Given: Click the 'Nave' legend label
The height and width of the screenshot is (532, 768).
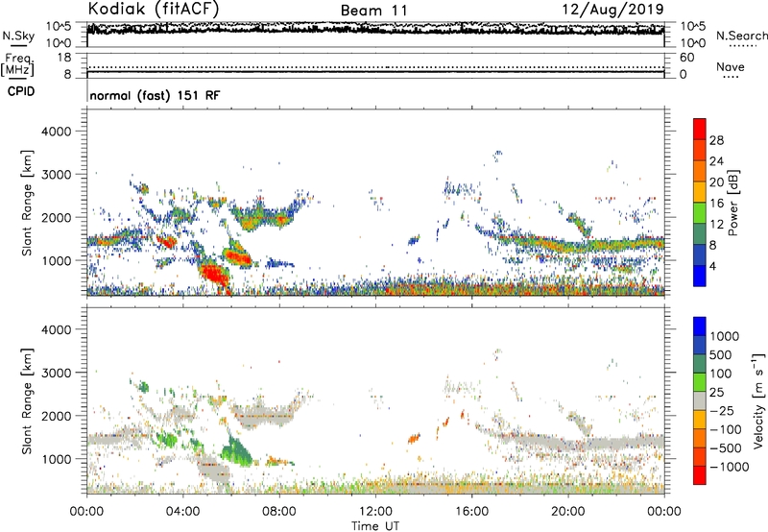Looking at the screenshot, I should [x=731, y=67].
